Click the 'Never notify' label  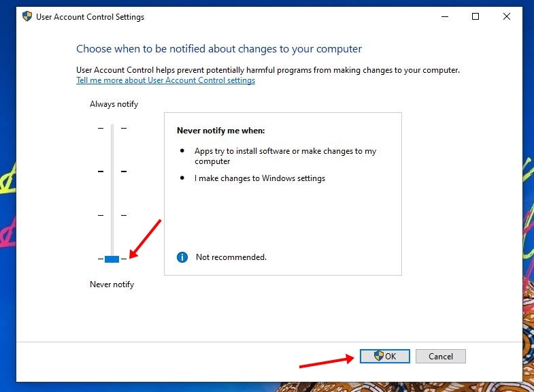pos(112,284)
